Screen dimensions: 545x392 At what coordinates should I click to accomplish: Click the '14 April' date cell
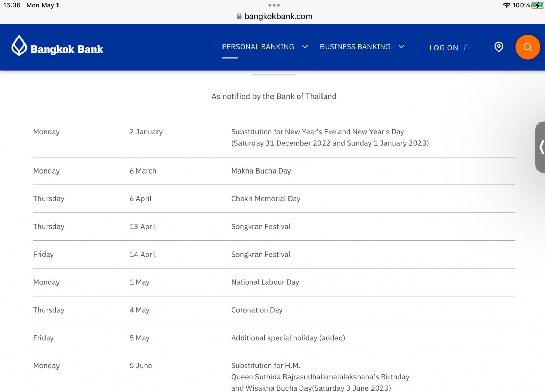143,255
